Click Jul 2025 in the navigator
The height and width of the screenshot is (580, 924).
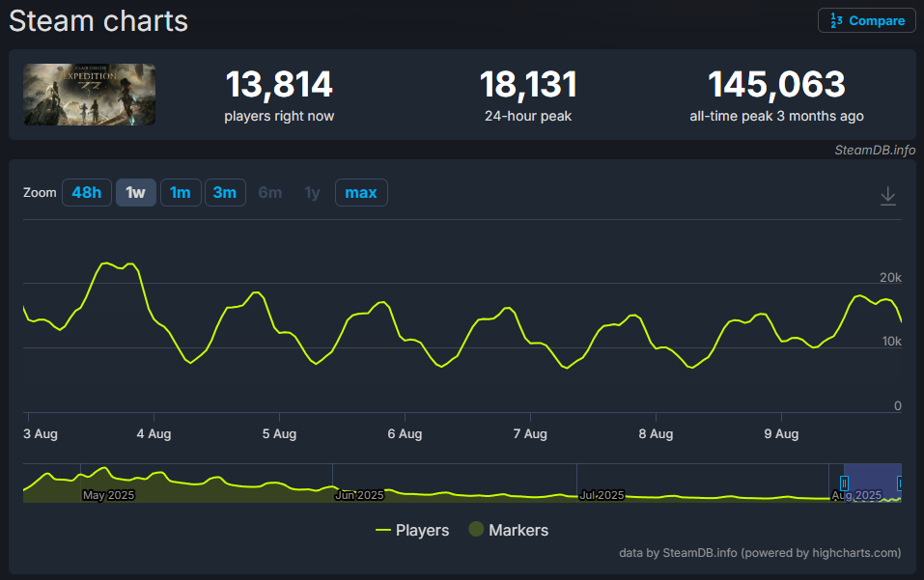pos(602,495)
